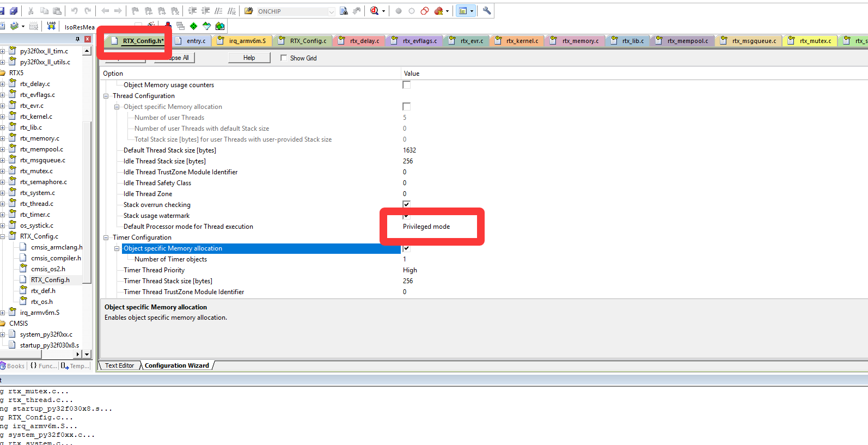Click the Paste toolbar icon
The width and height of the screenshot is (868, 445).
click(x=57, y=11)
